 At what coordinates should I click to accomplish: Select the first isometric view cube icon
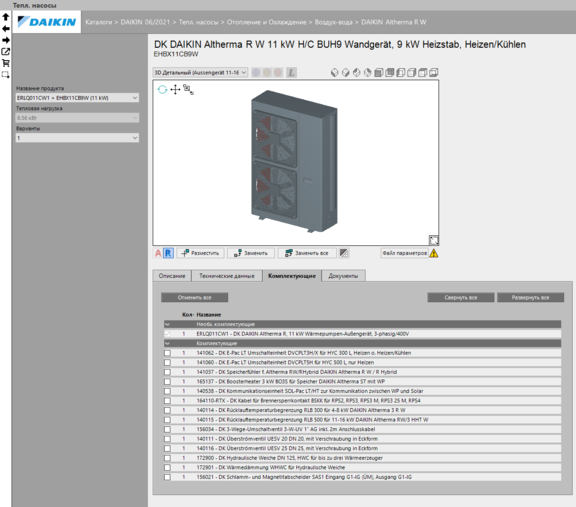(x=334, y=73)
